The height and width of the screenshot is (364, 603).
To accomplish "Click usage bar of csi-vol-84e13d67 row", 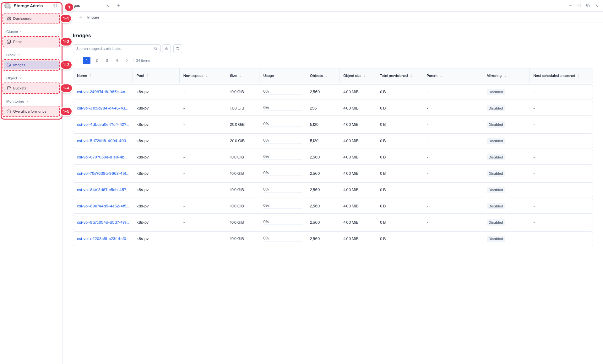I will [283, 192].
